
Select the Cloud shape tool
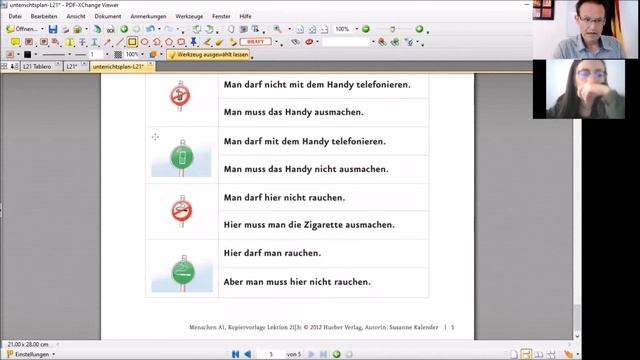181,42
